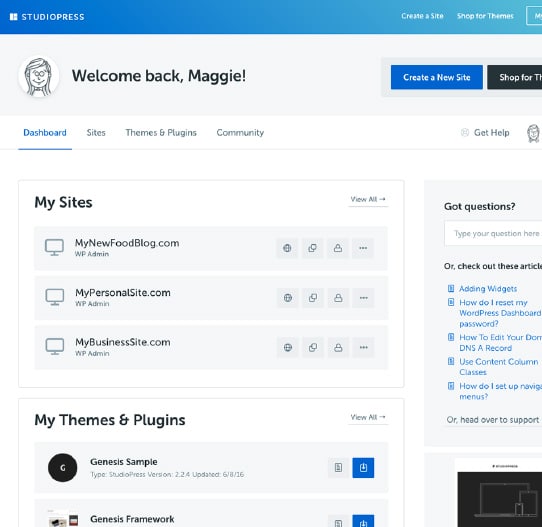Click Create a New Site button

pyautogui.click(x=437, y=77)
